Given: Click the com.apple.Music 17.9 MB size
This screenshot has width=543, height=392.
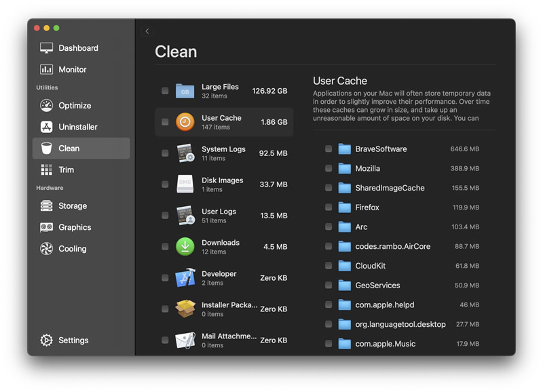Looking at the screenshot, I should [468, 344].
